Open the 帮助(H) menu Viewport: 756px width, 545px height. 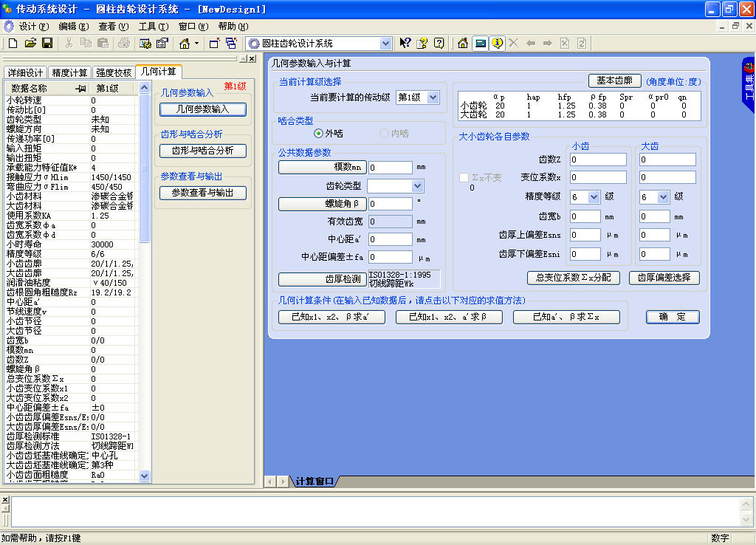[233, 26]
